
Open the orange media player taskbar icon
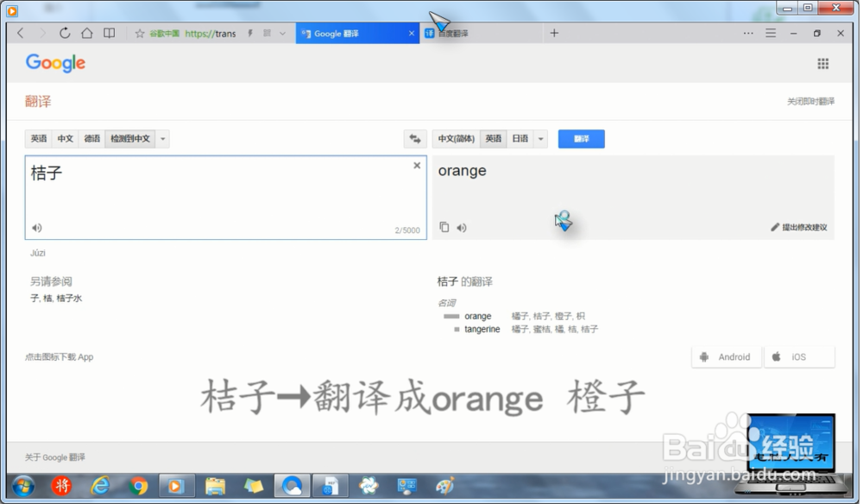(176, 487)
